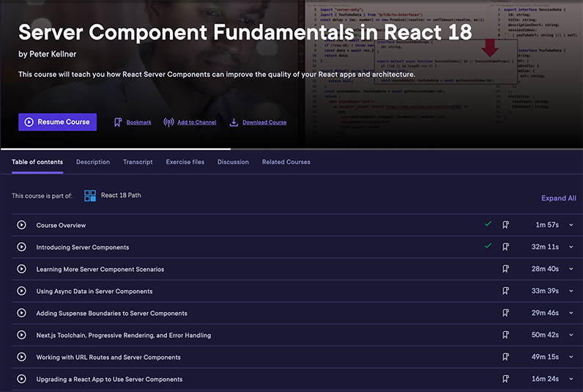Click the 50m 42s duration text
The image size is (583, 392).
[545, 335]
